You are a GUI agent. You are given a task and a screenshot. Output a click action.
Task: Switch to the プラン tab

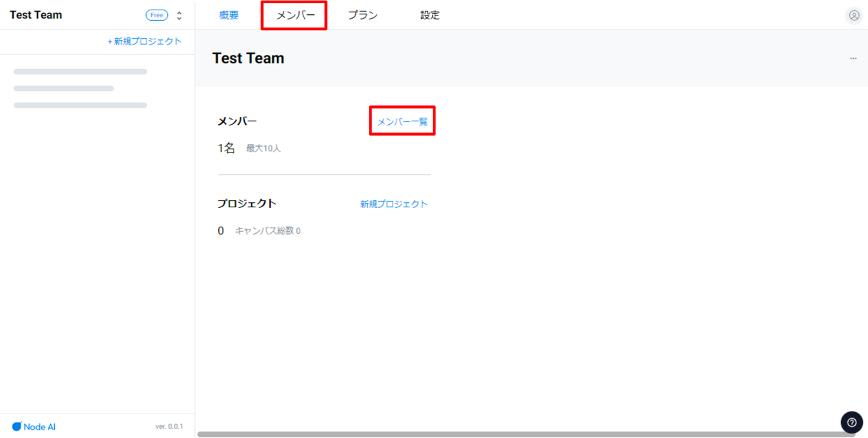coord(362,16)
